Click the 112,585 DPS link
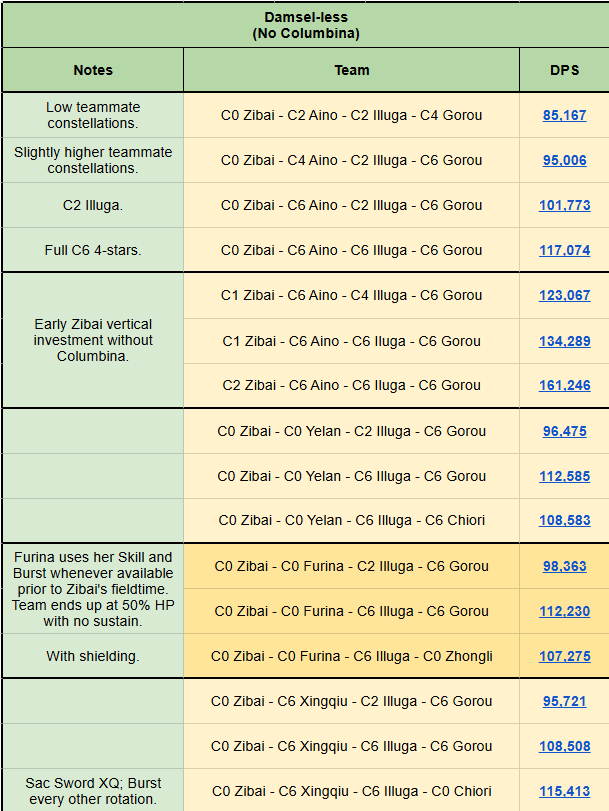Screen dimensions: 609x811 coord(564,476)
